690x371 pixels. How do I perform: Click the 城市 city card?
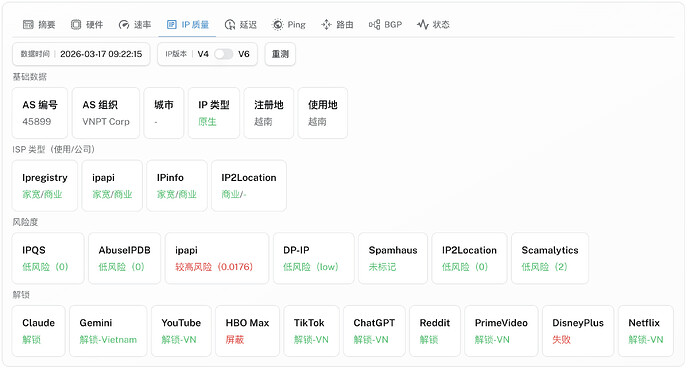coord(164,113)
